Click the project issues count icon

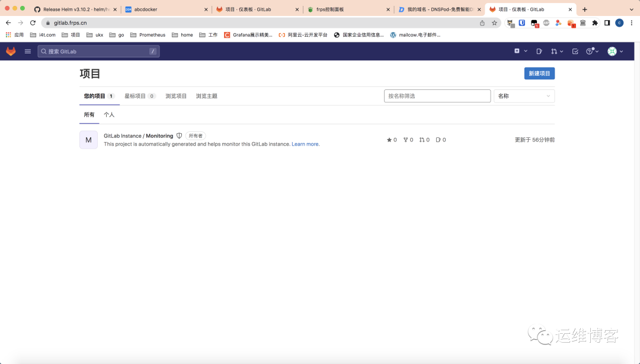(x=438, y=140)
